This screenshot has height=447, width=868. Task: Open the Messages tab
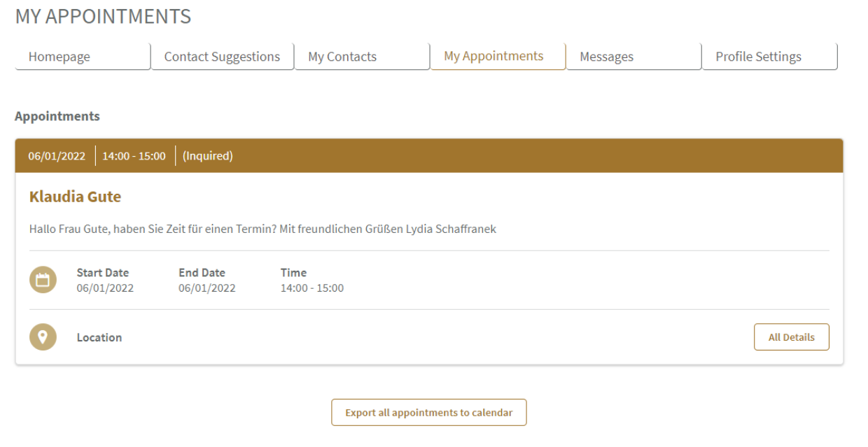pos(633,57)
